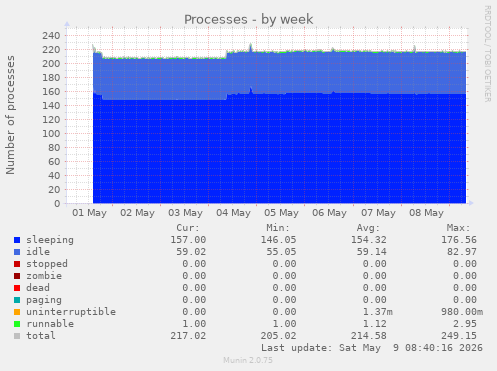This screenshot has width=497, height=371.
Task: Click the sleeping average value 154.32
Action: coord(369,240)
